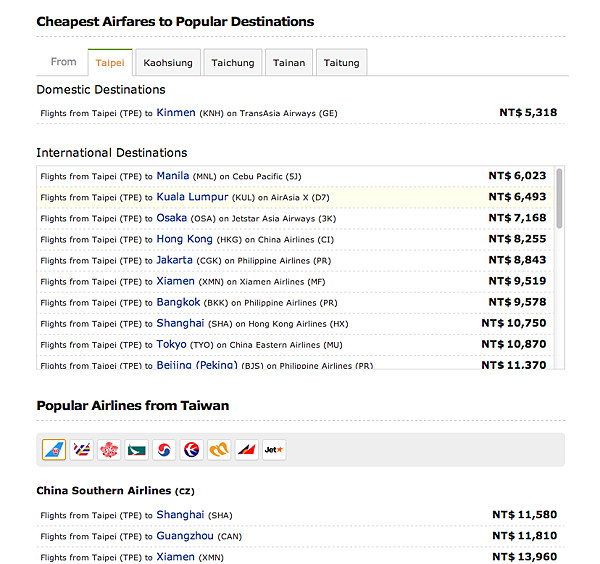Image resolution: width=600 pixels, height=564 pixels.
Task: Pick the Philippine Airlines sail logo
Action: [x=247, y=450]
